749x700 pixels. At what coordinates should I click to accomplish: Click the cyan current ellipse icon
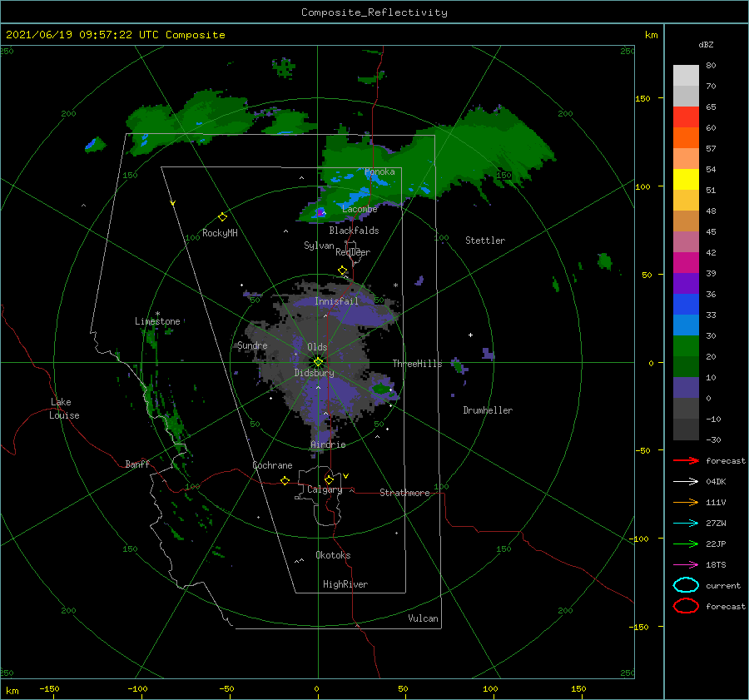686,585
